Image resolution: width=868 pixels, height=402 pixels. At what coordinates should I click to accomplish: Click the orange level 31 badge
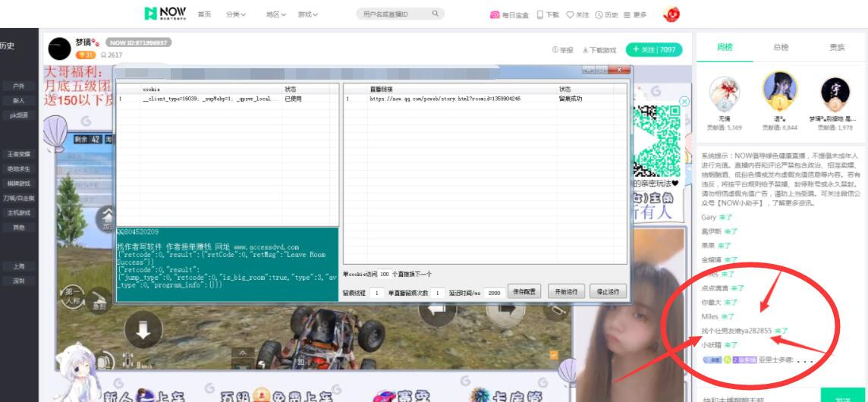coord(85,55)
